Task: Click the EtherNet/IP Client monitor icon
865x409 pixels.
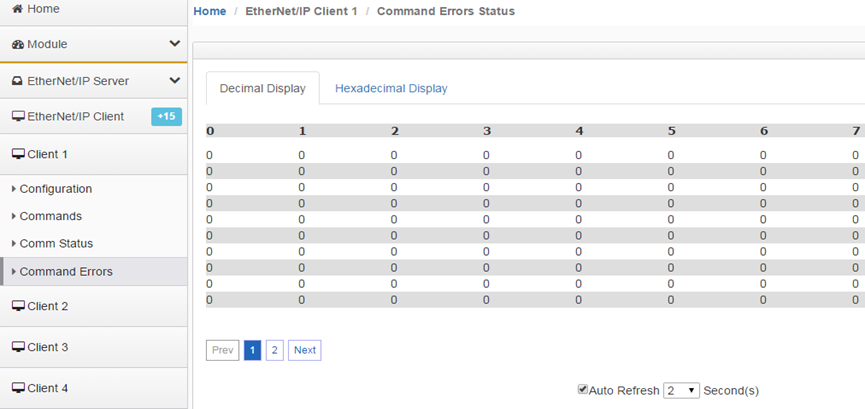Action: 18,116
